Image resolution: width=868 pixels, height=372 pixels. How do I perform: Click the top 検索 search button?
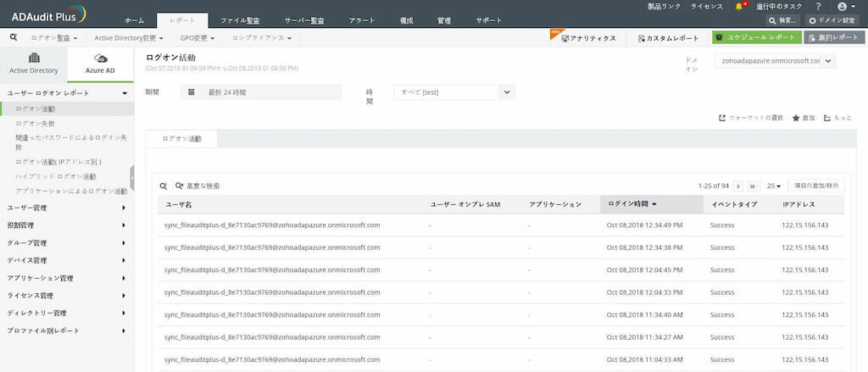point(782,20)
